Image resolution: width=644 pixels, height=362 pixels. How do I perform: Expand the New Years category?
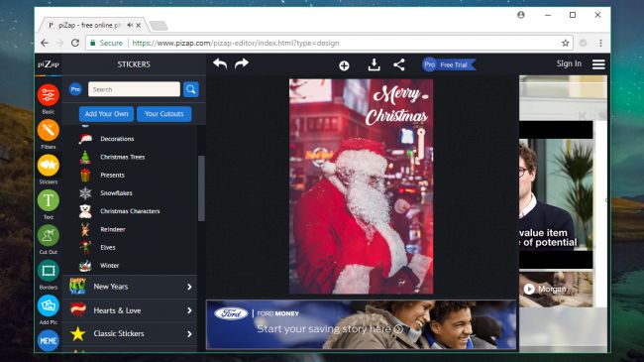tap(130, 287)
